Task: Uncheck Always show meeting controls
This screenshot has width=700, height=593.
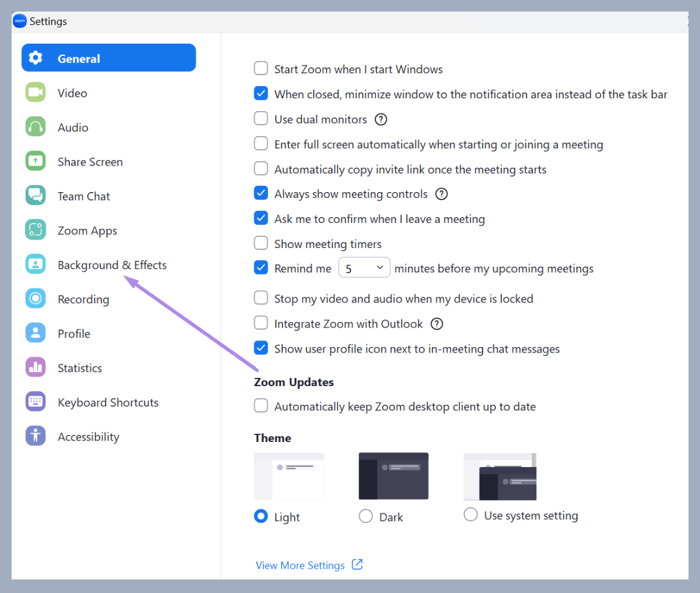Action: click(261, 193)
